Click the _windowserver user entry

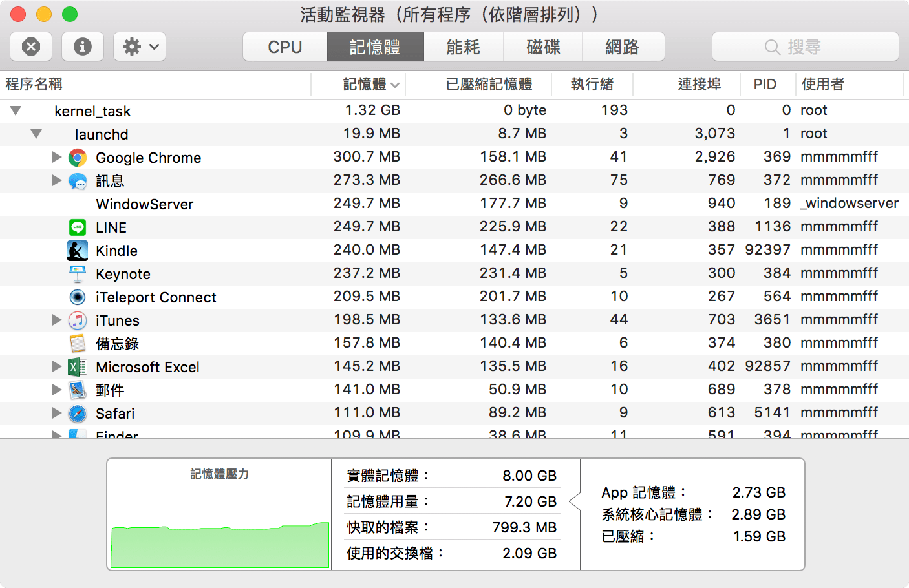tap(850, 204)
